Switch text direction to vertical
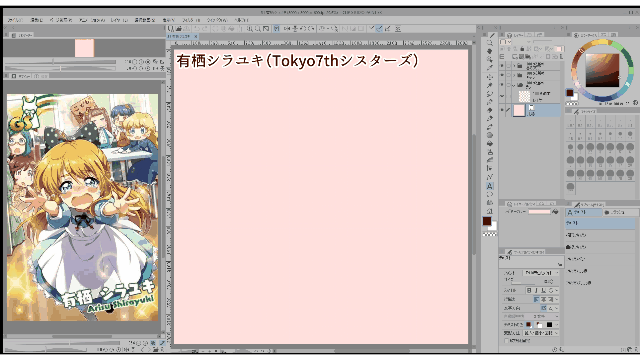 click(x=551, y=308)
